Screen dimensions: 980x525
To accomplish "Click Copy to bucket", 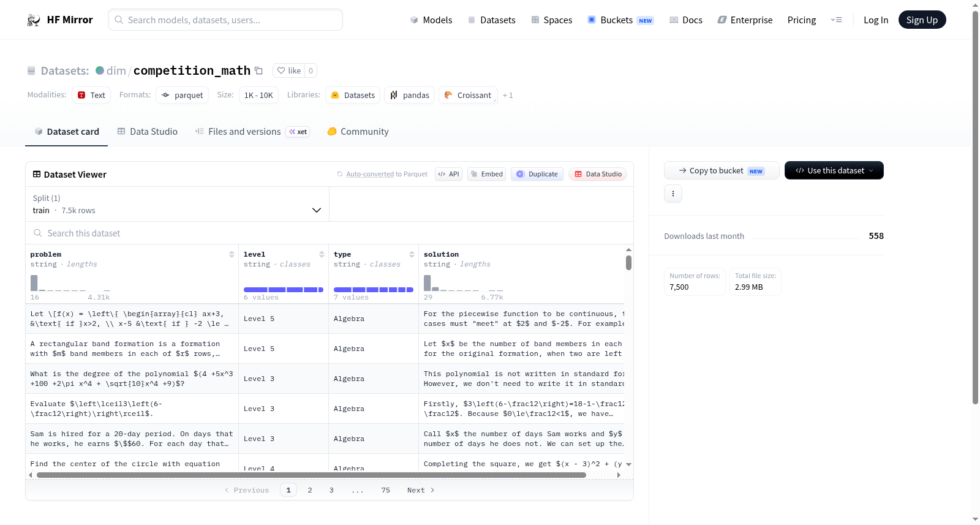I will (x=722, y=170).
